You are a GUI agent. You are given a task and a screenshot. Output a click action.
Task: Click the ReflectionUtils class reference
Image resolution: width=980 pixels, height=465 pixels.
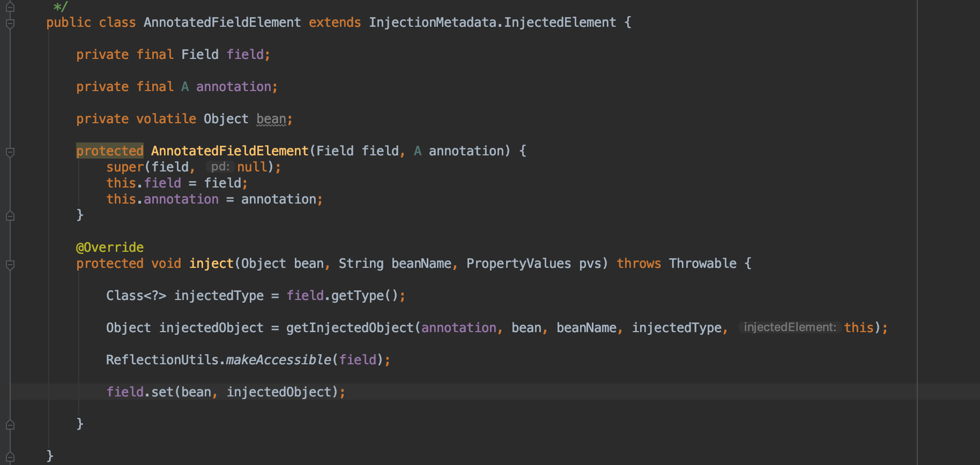click(162, 360)
